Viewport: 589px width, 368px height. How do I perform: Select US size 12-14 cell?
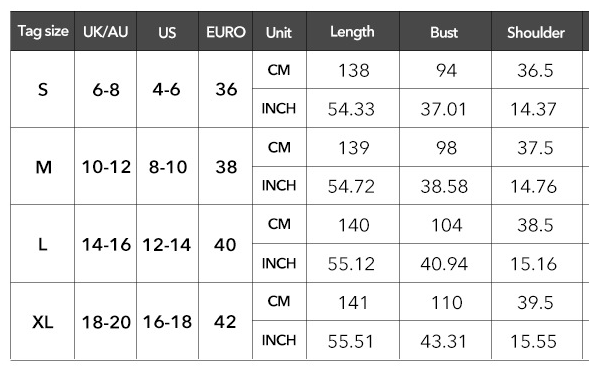pyautogui.click(x=168, y=244)
